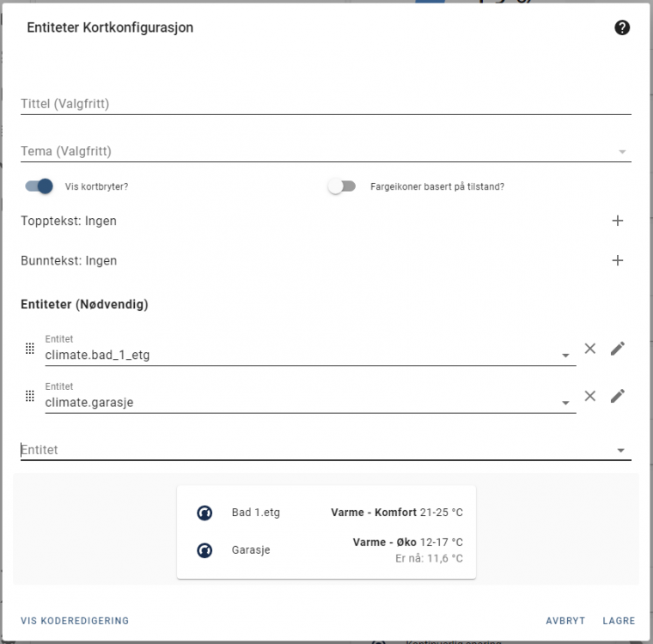The width and height of the screenshot is (653, 644).
Task: Enable Fargeikoner basert på tilstand toggle
Action: pos(341,186)
